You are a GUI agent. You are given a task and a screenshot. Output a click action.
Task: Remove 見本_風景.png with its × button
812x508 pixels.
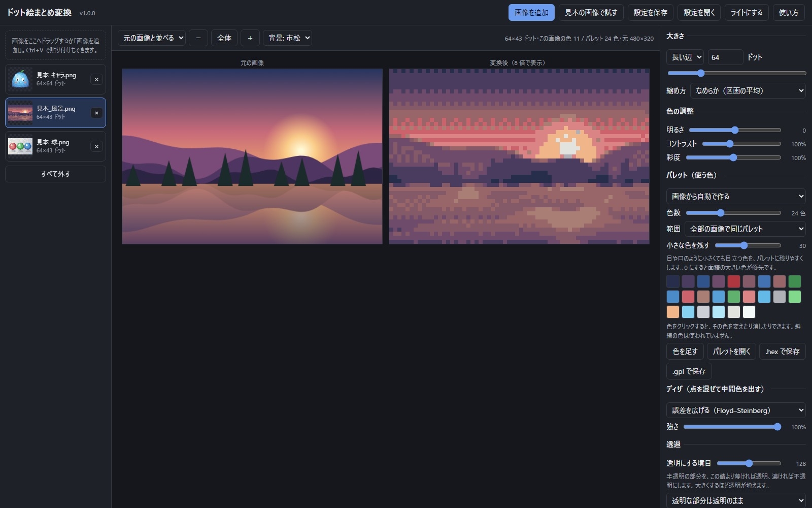pos(96,113)
